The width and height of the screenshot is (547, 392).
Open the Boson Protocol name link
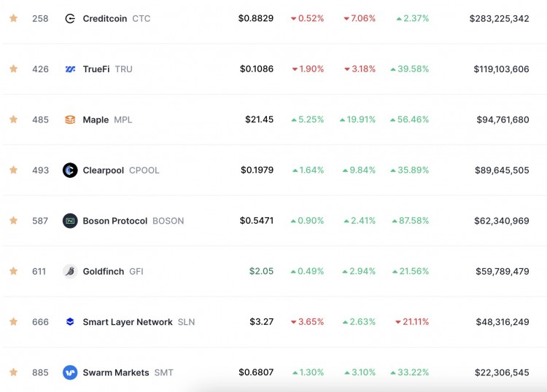(x=115, y=221)
